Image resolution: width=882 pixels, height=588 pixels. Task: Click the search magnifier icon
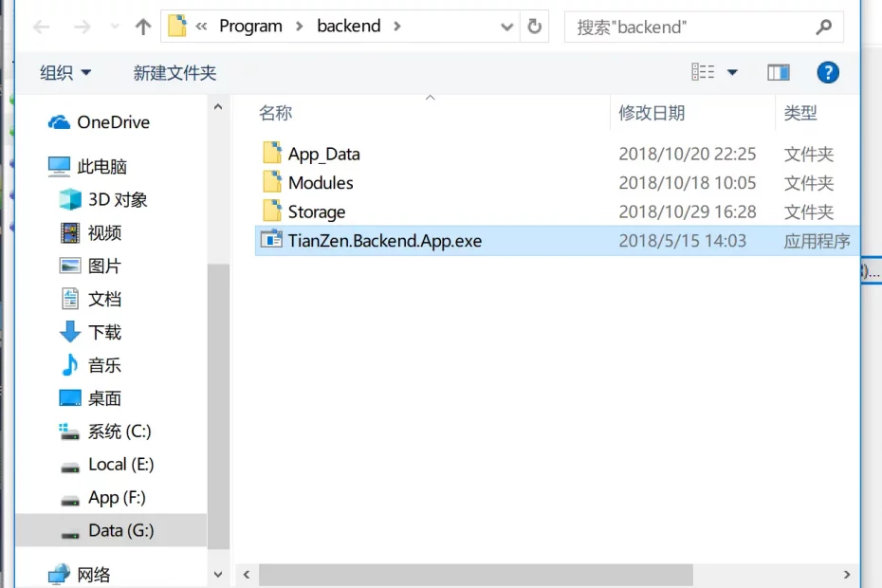tap(823, 27)
